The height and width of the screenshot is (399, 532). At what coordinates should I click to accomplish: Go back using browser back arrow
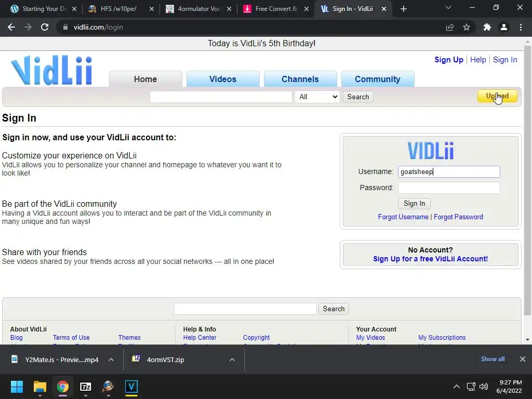11,27
